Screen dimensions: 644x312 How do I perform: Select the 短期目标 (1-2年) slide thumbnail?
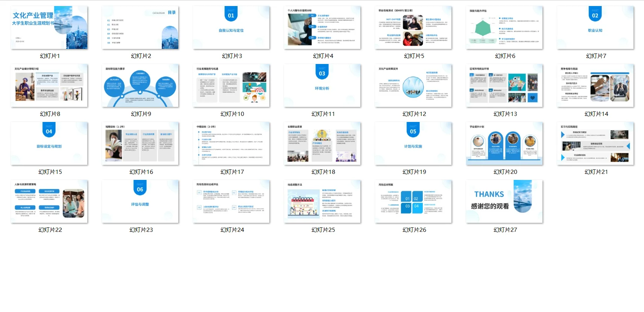[x=140, y=143]
